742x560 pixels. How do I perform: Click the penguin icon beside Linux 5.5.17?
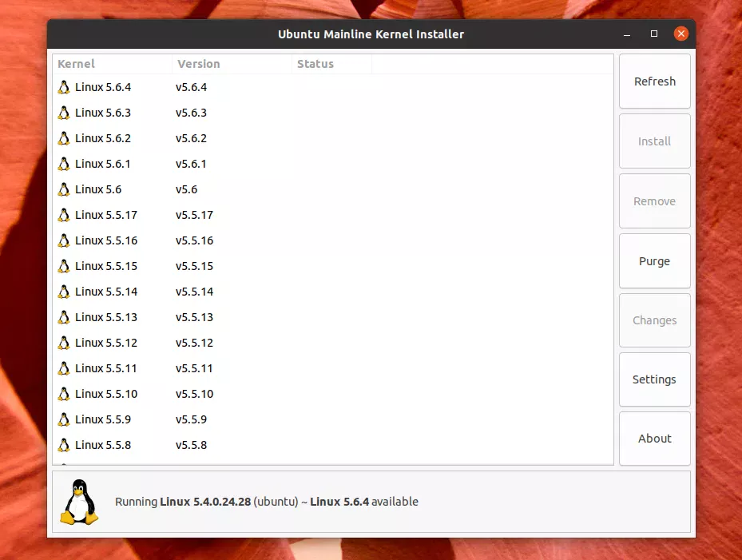point(64,215)
